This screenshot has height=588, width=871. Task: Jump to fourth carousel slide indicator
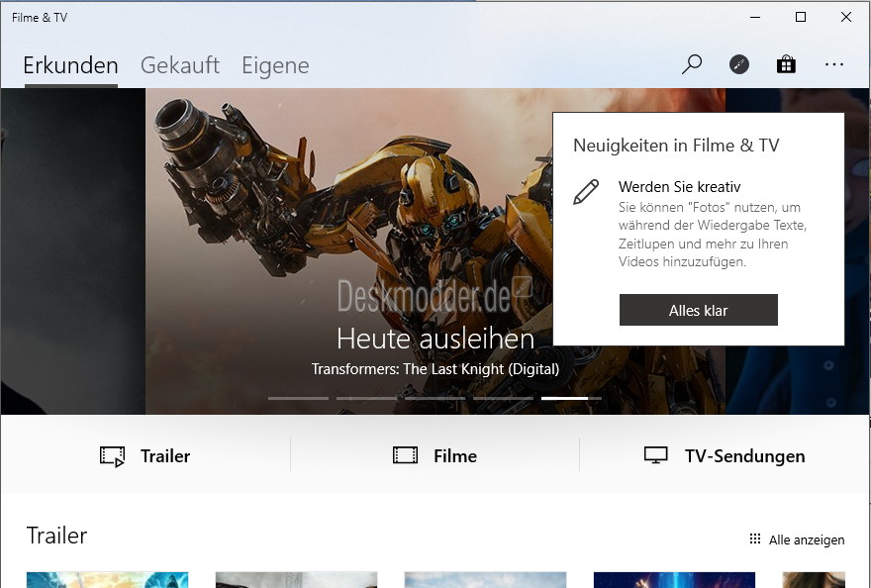tap(503, 398)
